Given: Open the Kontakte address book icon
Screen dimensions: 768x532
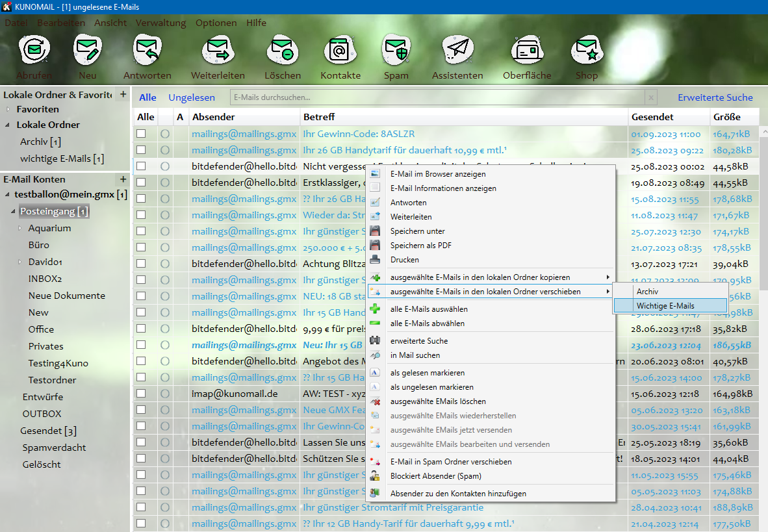Looking at the screenshot, I should click(x=340, y=50).
